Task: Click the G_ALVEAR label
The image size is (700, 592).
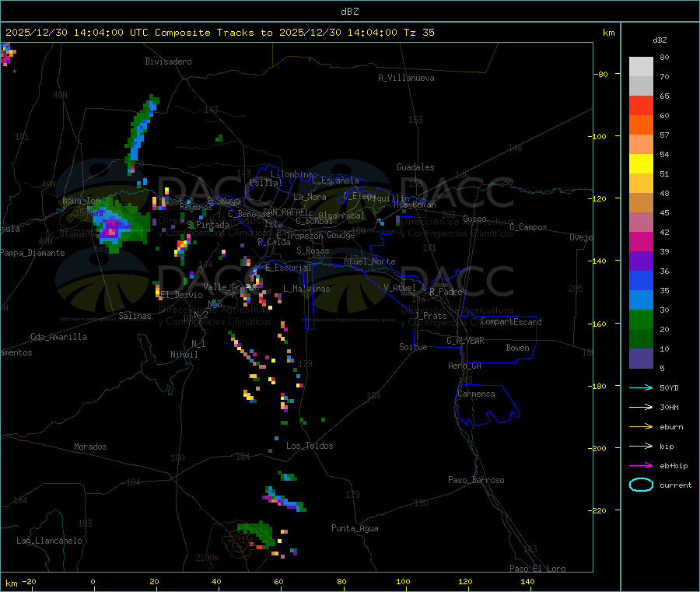Action: pos(465,341)
